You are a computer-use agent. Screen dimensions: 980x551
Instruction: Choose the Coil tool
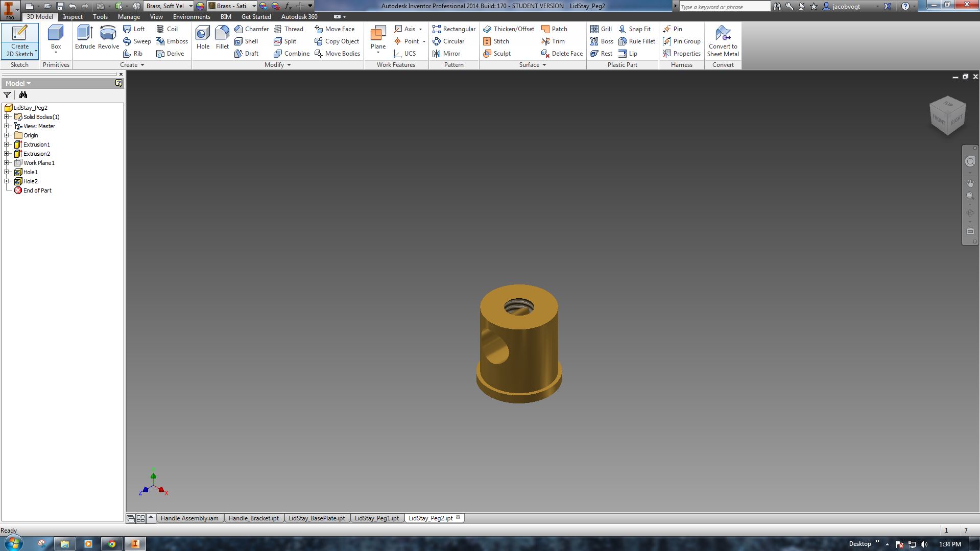tap(167, 29)
